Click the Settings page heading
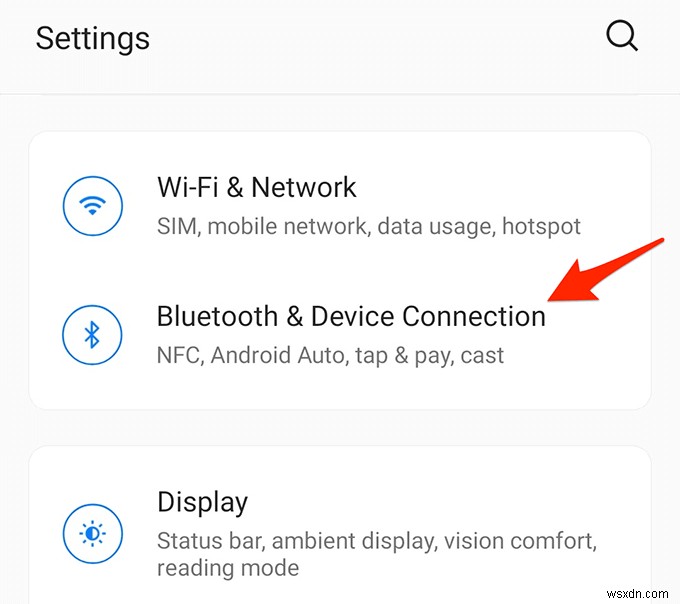 click(93, 38)
